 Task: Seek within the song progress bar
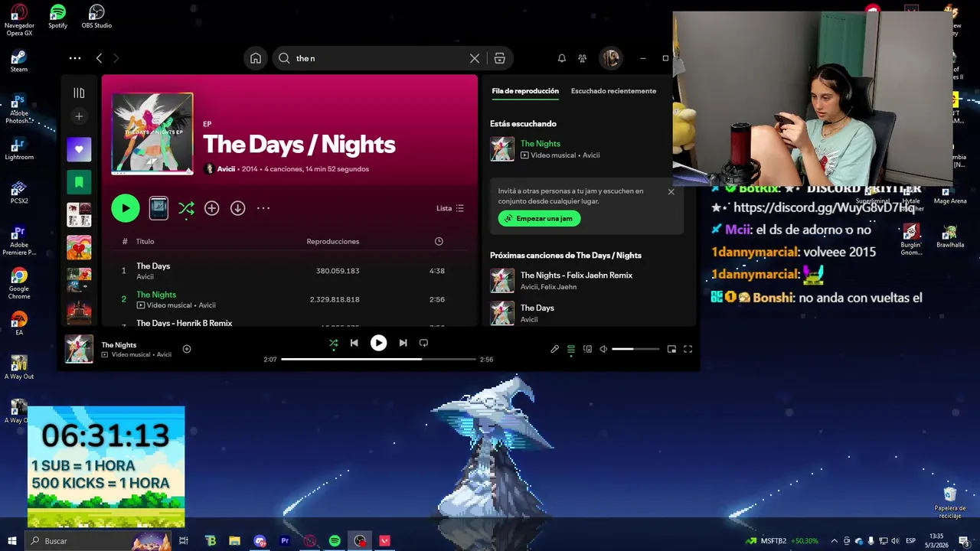(x=378, y=359)
